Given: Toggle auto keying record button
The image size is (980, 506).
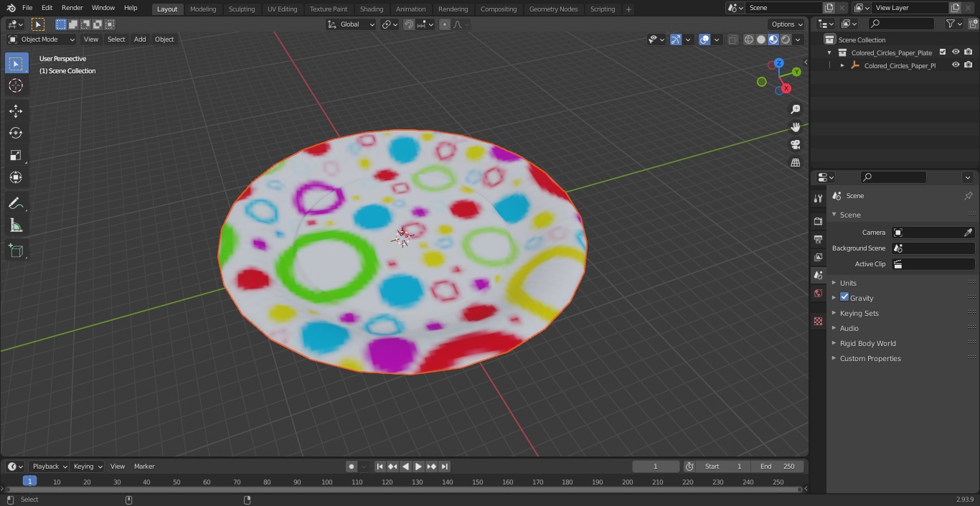Looking at the screenshot, I should (352, 467).
